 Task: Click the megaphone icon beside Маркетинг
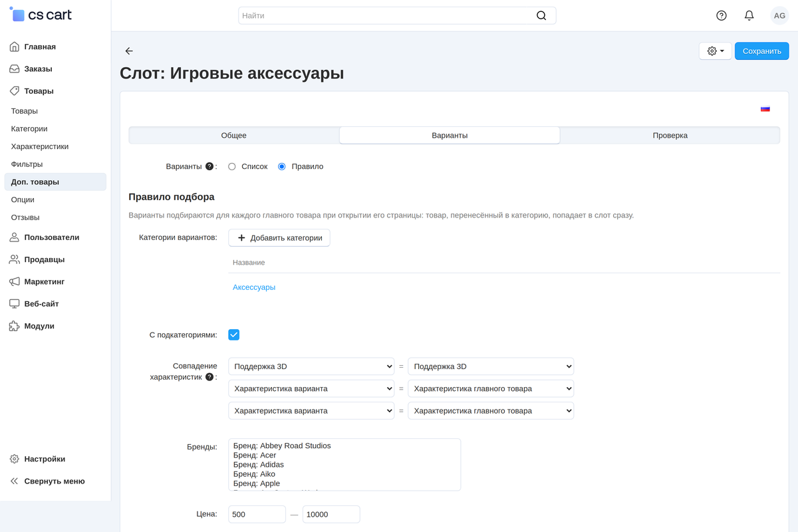[x=14, y=281]
